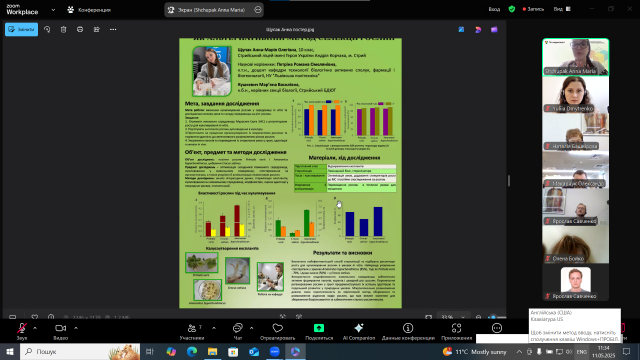Image resolution: width=640 pixels, height=360 pixels.
Task: Start video with the Видео button
Action: click(x=60, y=331)
